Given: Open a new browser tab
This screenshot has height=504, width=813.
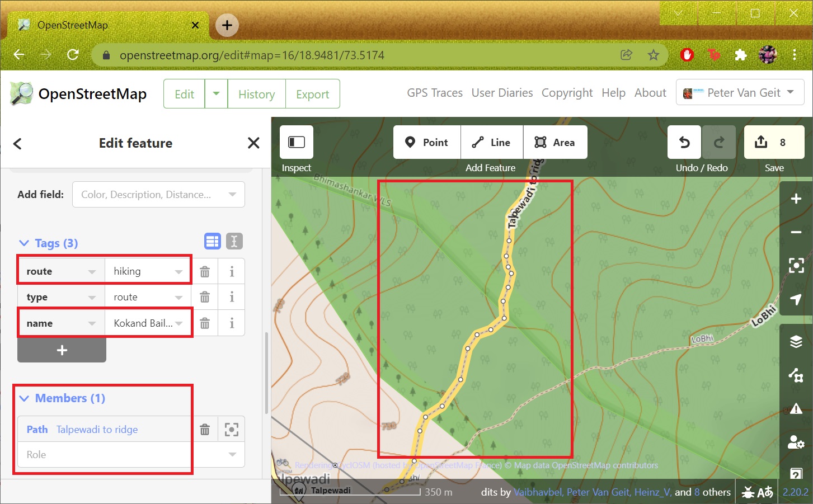Looking at the screenshot, I should 227,25.
